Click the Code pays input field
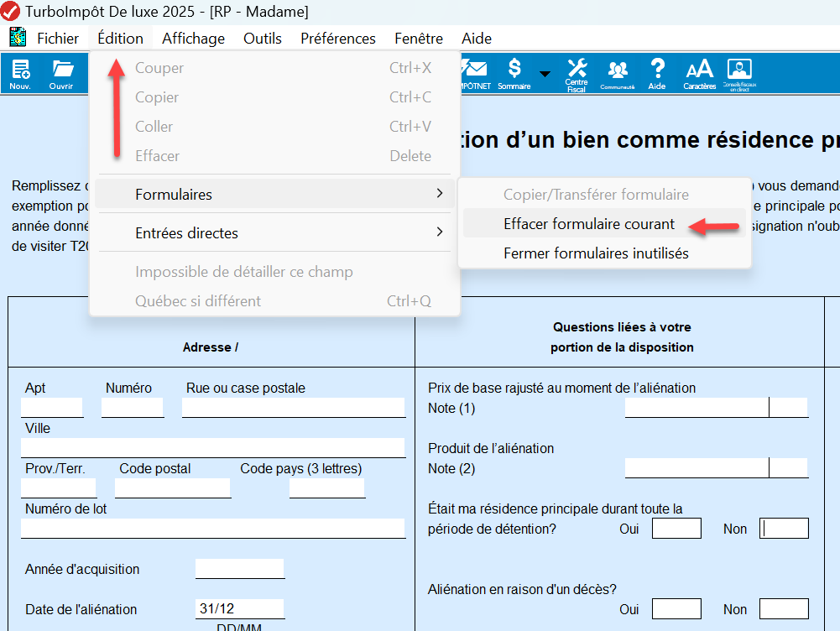 (327, 488)
